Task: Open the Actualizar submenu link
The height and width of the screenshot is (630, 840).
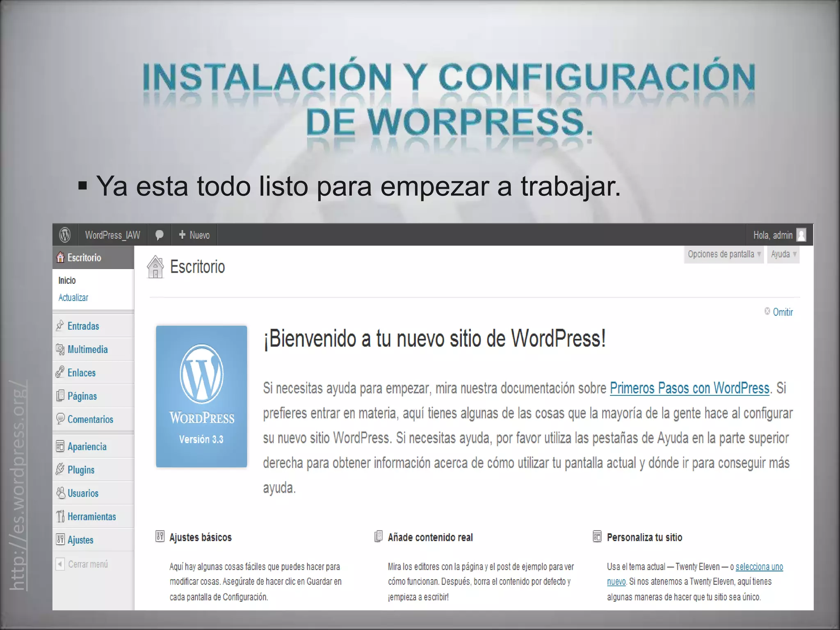Action: click(x=73, y=297)
